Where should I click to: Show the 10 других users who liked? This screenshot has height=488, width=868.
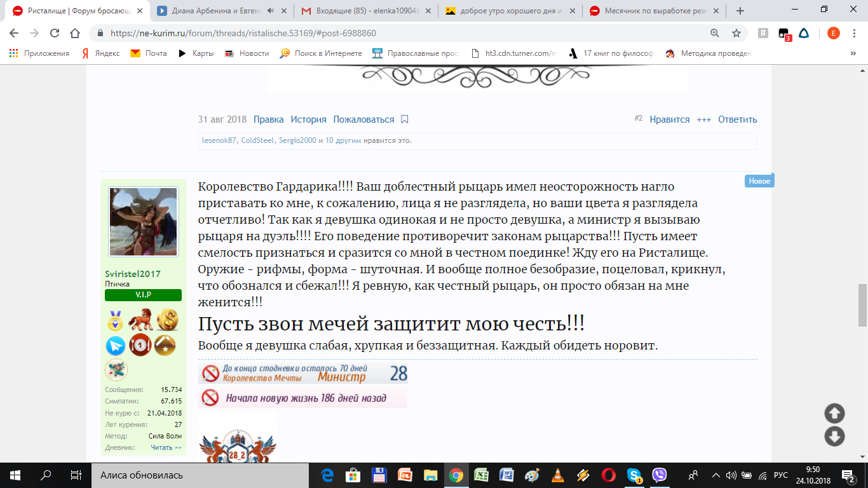coord(344,140)
